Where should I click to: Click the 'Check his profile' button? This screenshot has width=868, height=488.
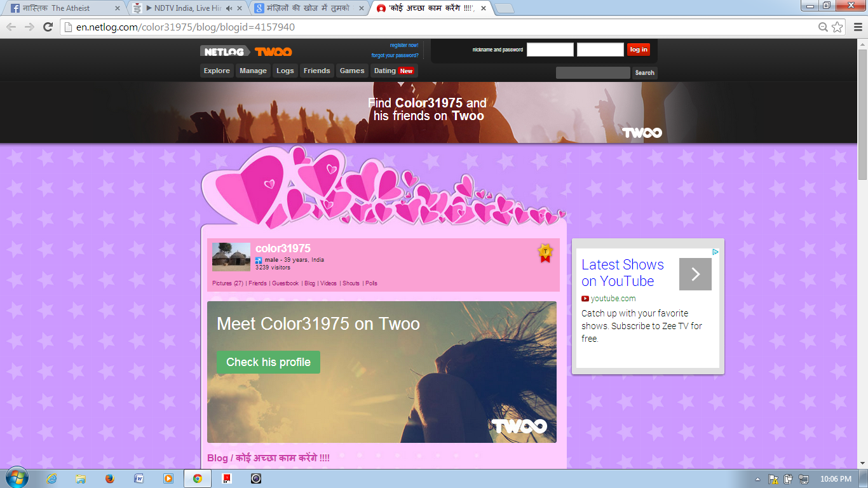(x=268, y=362)
